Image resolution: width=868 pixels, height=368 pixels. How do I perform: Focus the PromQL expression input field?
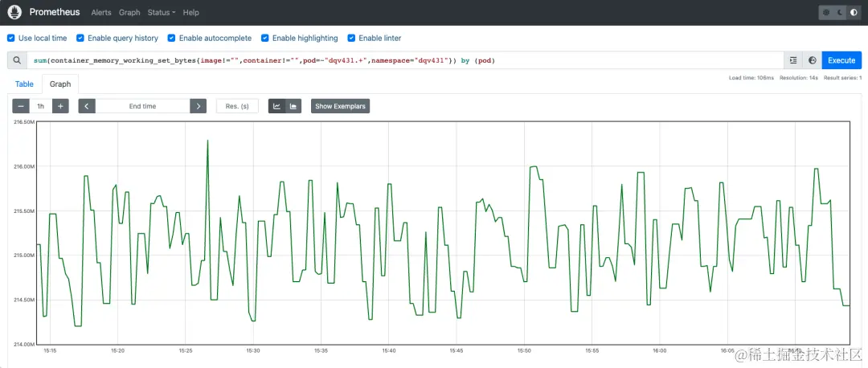405,60
